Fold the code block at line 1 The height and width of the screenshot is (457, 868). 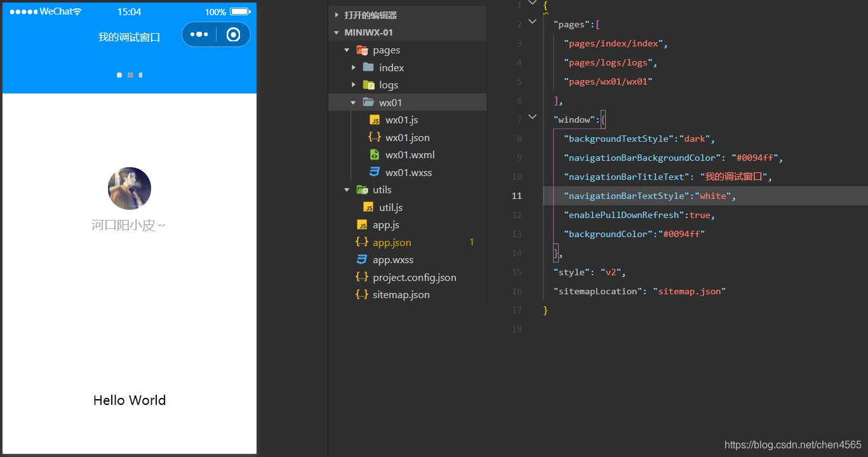click(533, 3)
